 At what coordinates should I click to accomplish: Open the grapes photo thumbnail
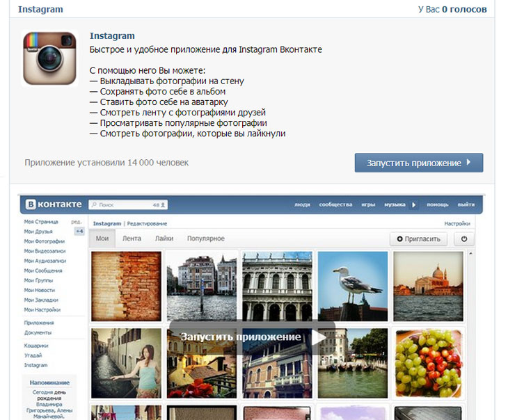point(428,362)
